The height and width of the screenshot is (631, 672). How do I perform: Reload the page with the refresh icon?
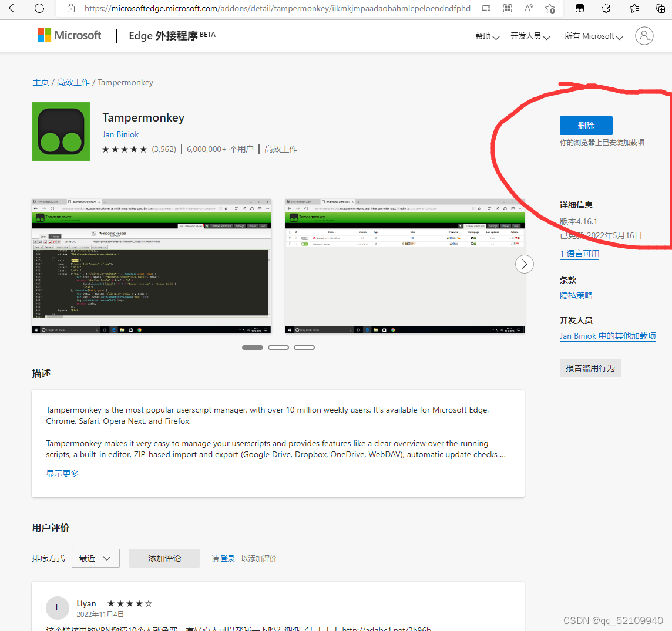(x=39, y=8)
